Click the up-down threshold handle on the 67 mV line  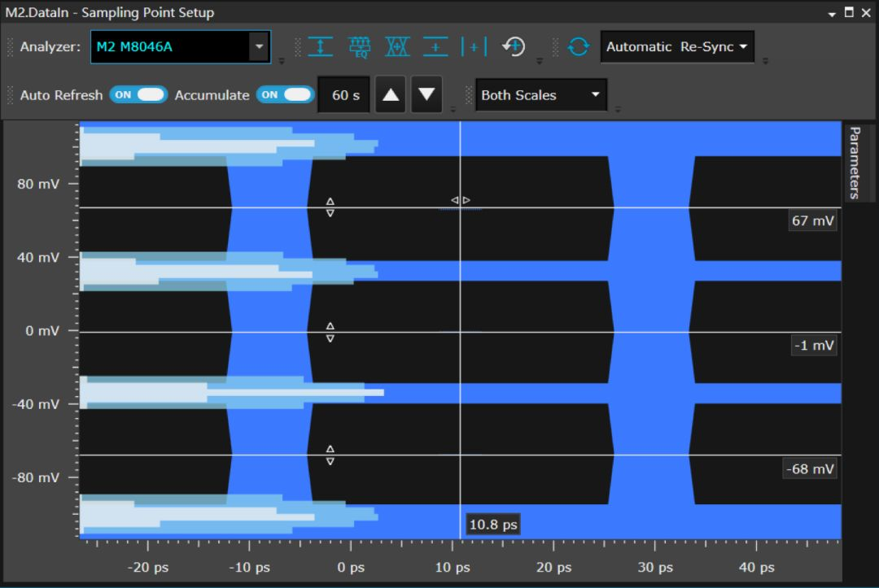(x=330, y=207)
